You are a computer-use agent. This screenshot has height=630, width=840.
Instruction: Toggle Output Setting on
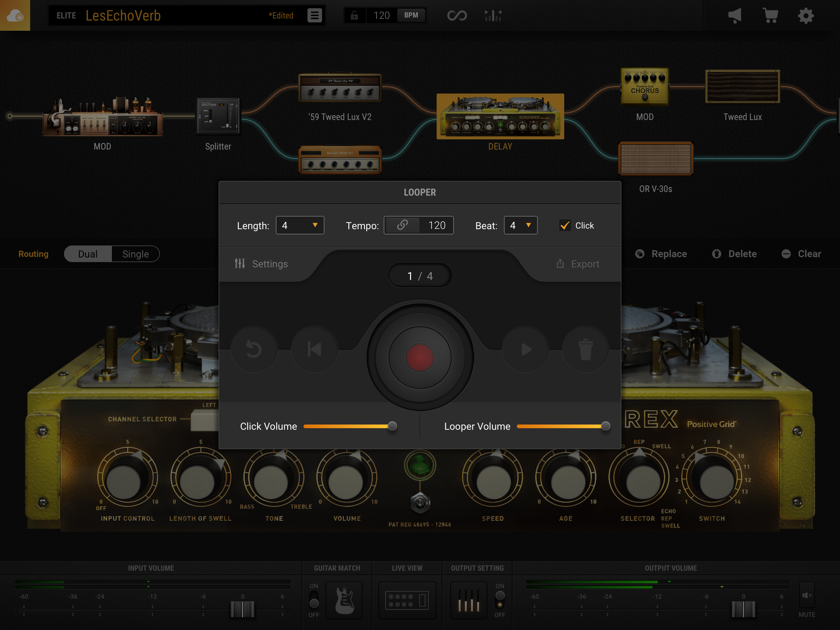pyautogui.click(x=500, y=600)
